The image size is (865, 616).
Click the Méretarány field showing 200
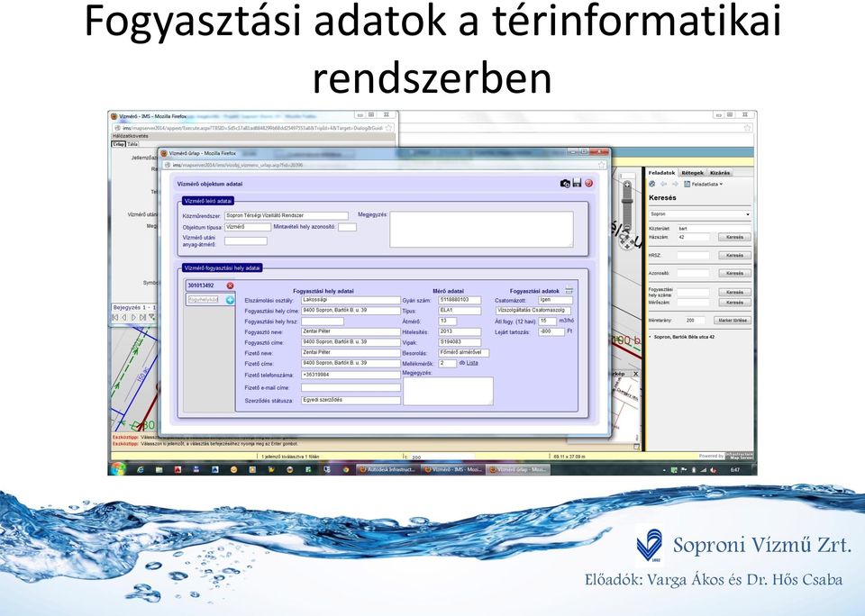(694, 321)
